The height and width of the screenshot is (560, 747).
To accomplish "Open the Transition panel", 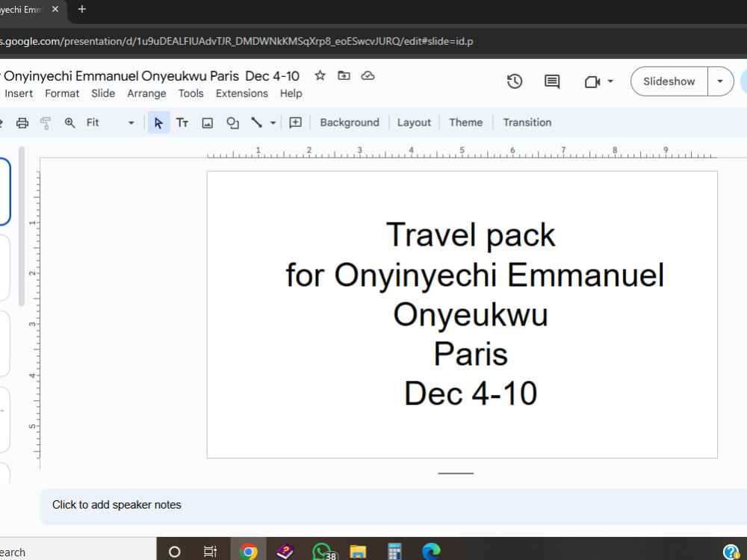I will pos(527,122).
